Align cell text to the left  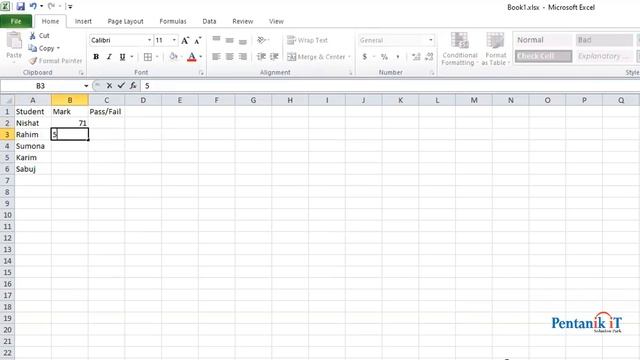[x=216, y=57]
